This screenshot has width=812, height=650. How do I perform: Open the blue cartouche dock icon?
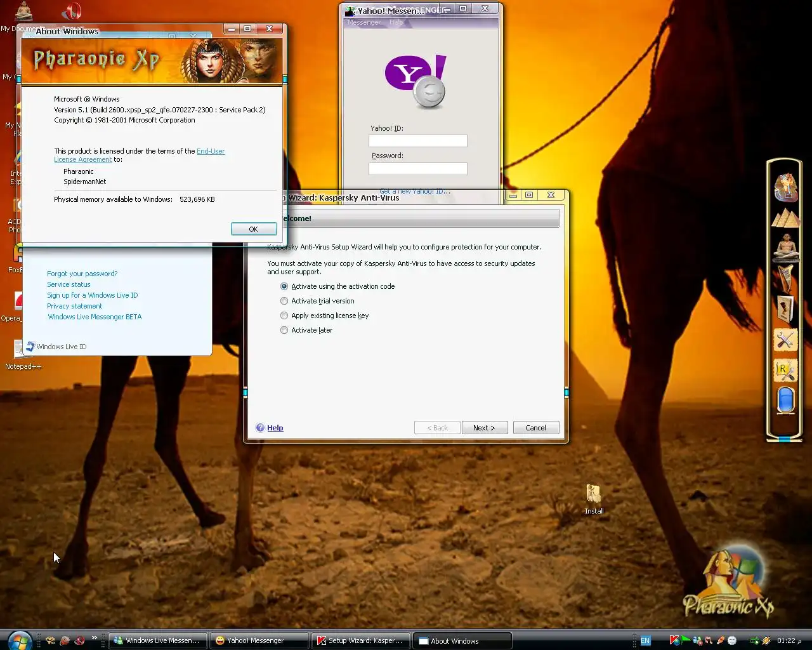(x=785, y=401)
